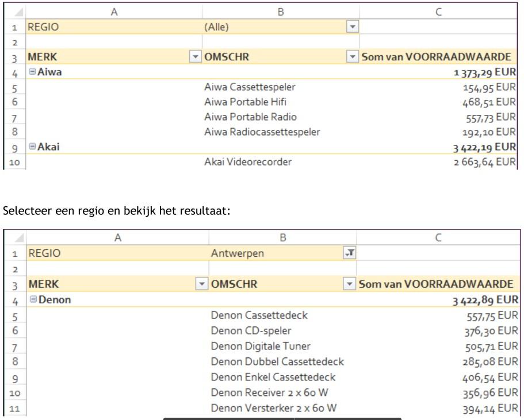This screenshot has height=420, width=524.
Task: Open REGIO filter dropdown showing (Alle)
Action: (352, 26)
